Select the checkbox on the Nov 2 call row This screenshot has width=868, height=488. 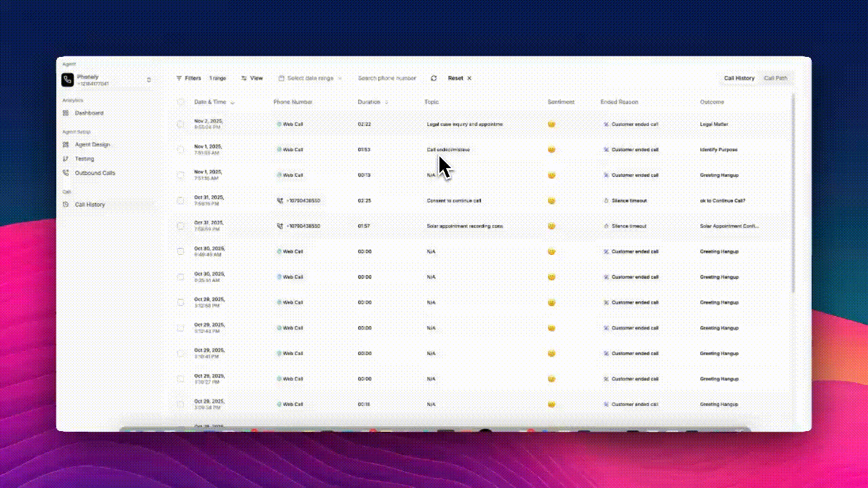coord(181,124)
